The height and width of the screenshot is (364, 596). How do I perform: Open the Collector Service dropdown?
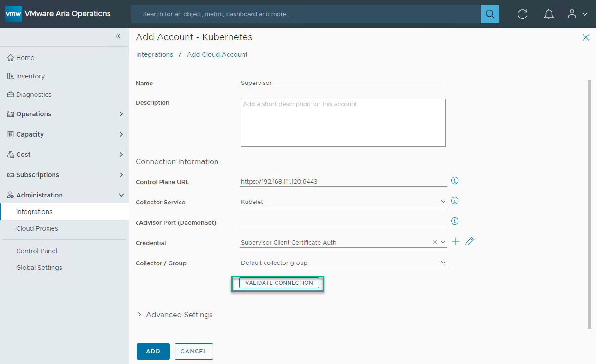(x=443, y=202)
